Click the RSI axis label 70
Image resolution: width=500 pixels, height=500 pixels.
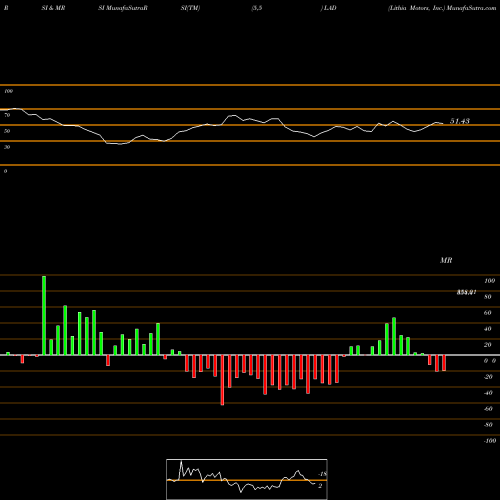click(x=7, y=115)
